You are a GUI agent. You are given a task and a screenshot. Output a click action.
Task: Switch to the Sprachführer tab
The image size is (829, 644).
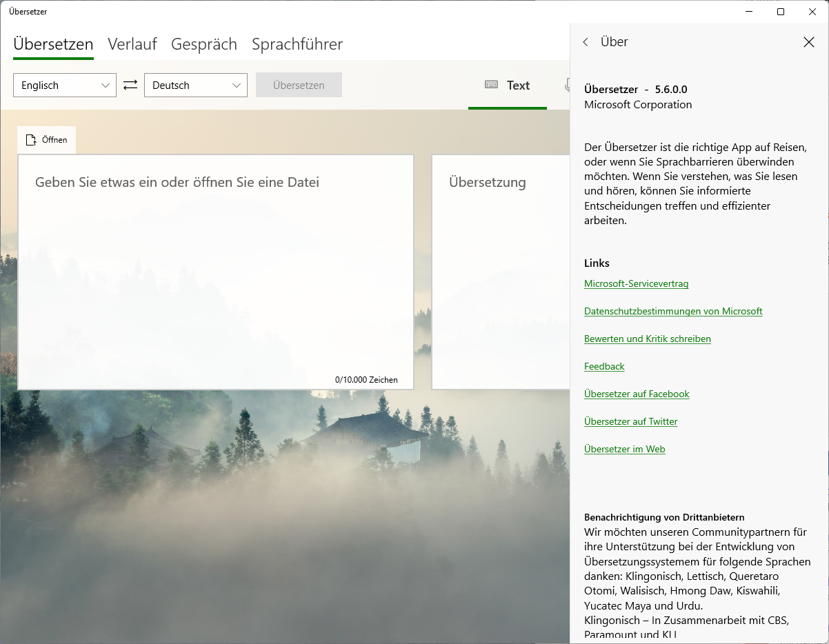297,44
